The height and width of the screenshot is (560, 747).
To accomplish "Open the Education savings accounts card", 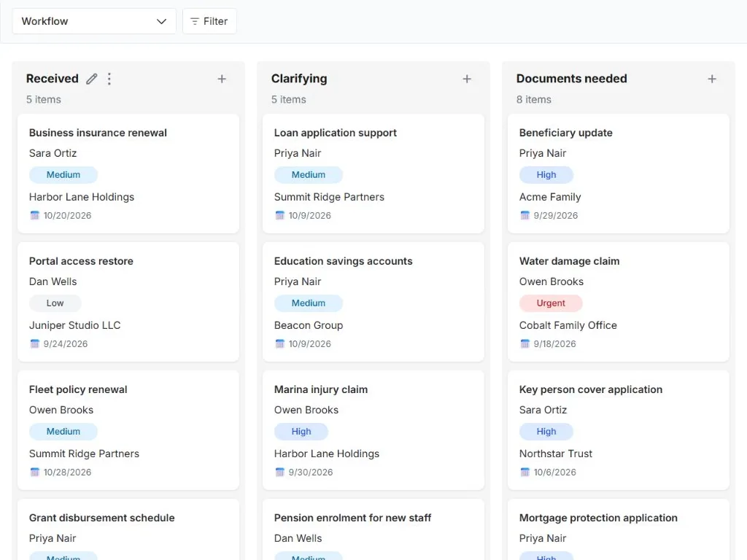I will coord(373,302).
